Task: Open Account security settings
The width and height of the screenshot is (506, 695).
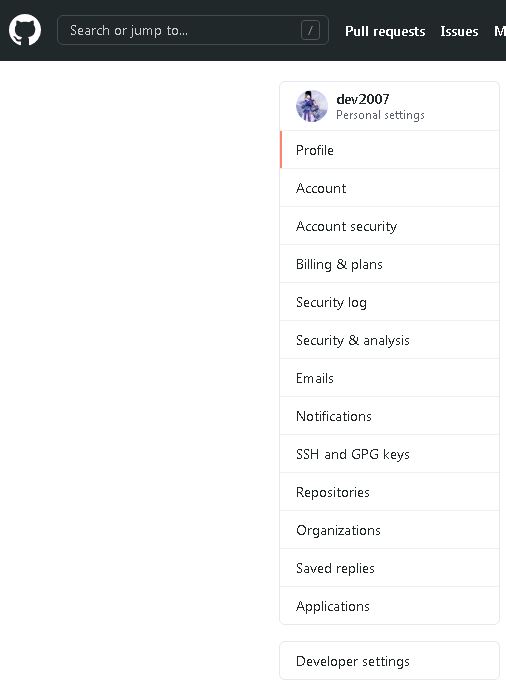Action: pos(389,226)
